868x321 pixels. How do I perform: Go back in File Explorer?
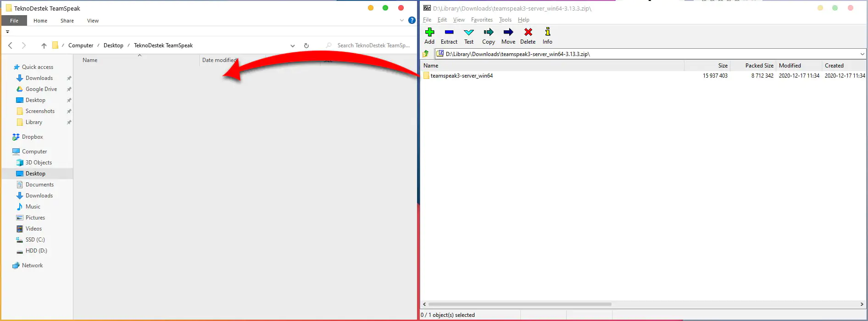[11, 45]
